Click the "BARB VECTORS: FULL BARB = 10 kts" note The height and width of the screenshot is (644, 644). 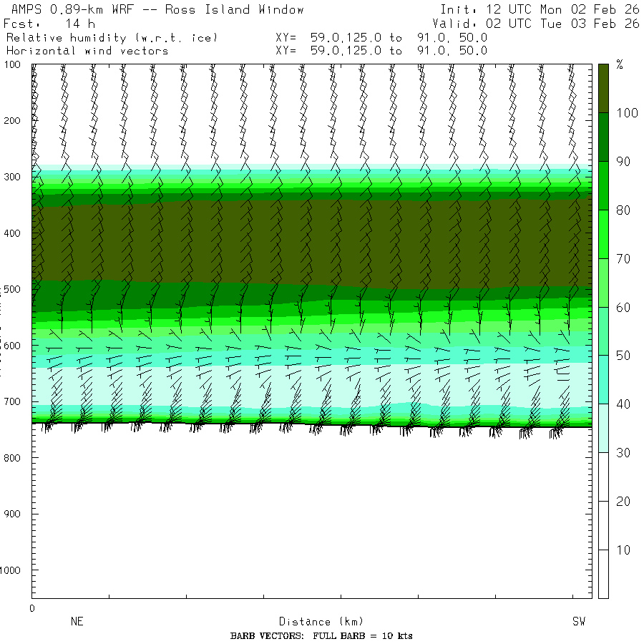[321, 636]
